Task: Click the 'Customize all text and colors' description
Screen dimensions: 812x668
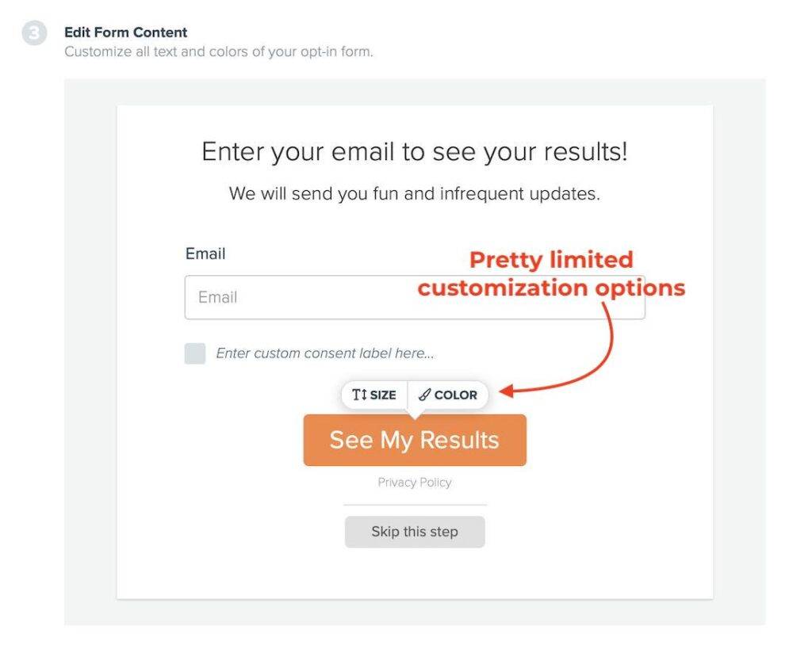Action: (219, 52)
